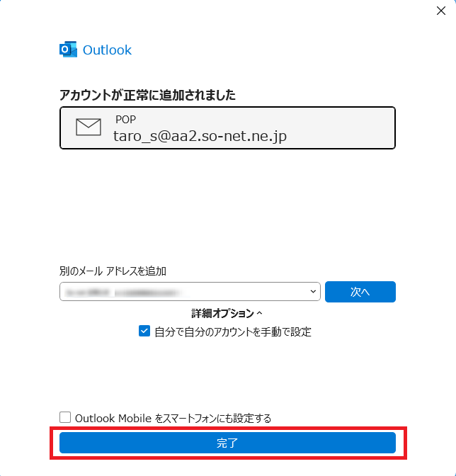Click the アカウントが正常に追加されました heading
Screen dimensions: 456x476
(147, 95)
